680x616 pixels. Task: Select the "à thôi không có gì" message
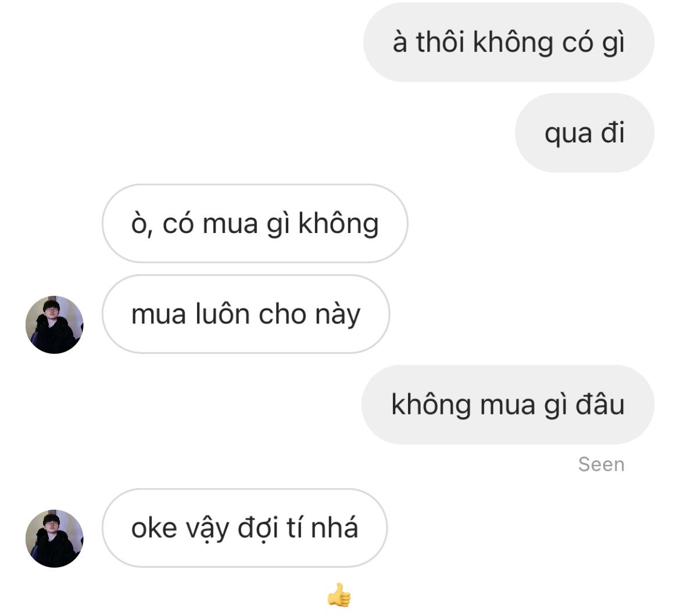pos(509,42)
